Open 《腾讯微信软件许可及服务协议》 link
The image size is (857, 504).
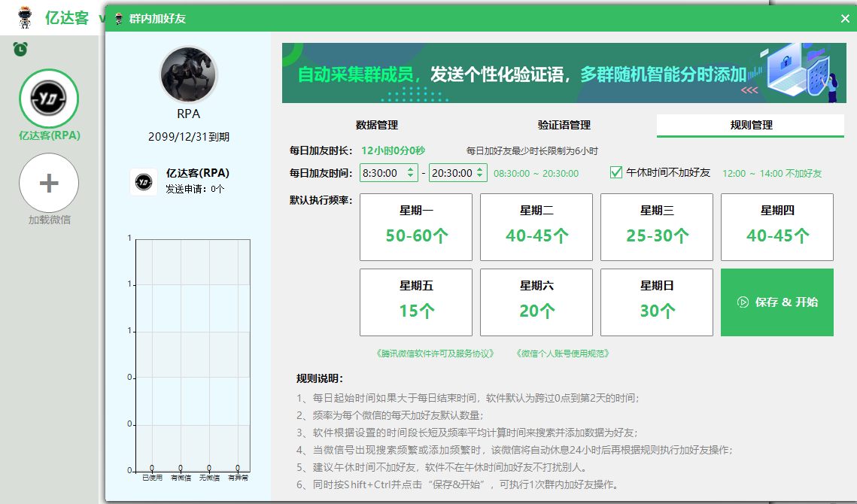tap(435, 354)
